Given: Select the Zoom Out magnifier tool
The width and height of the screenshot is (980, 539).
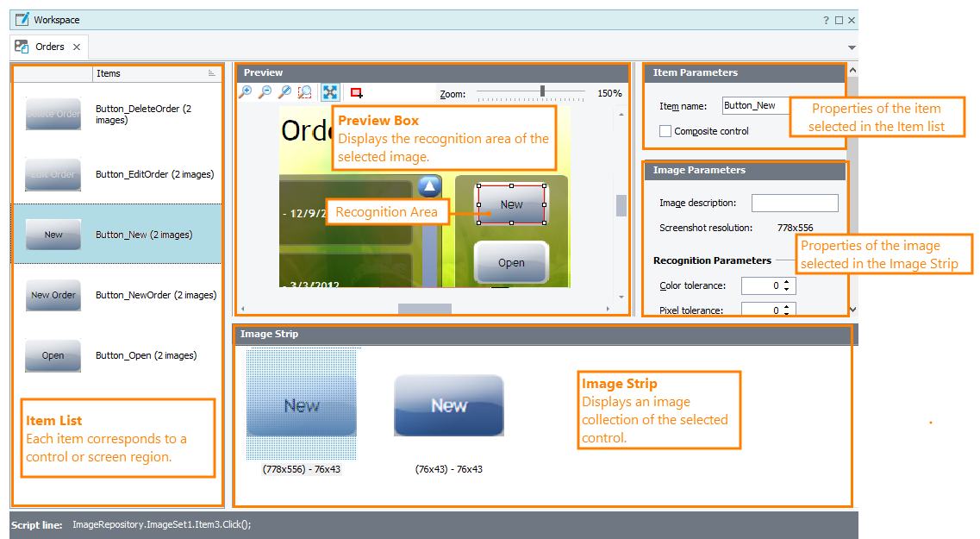Looking at the screenshot, I should point(265,92).
